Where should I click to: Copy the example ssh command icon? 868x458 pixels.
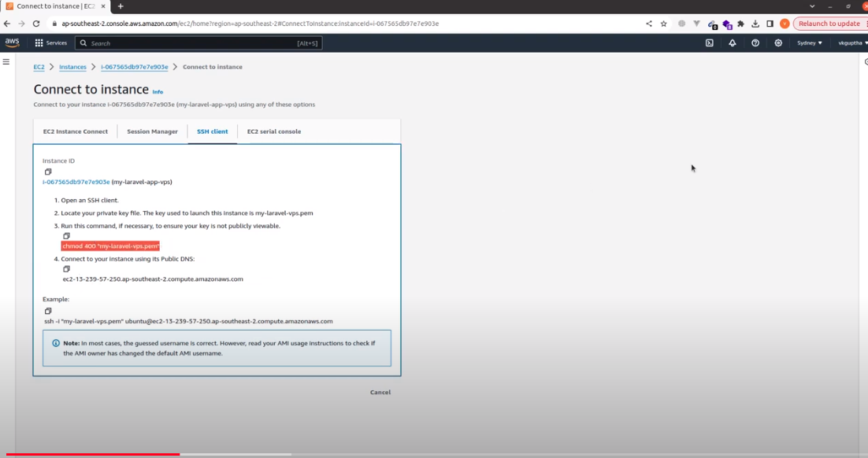(x=48, y=311)
